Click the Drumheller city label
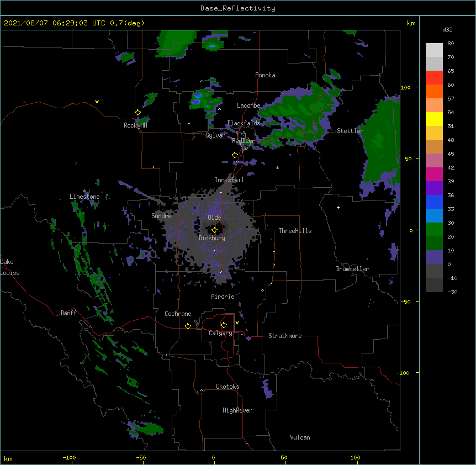Viewport: 476px width, 465px height. click(x=352, y=269)
